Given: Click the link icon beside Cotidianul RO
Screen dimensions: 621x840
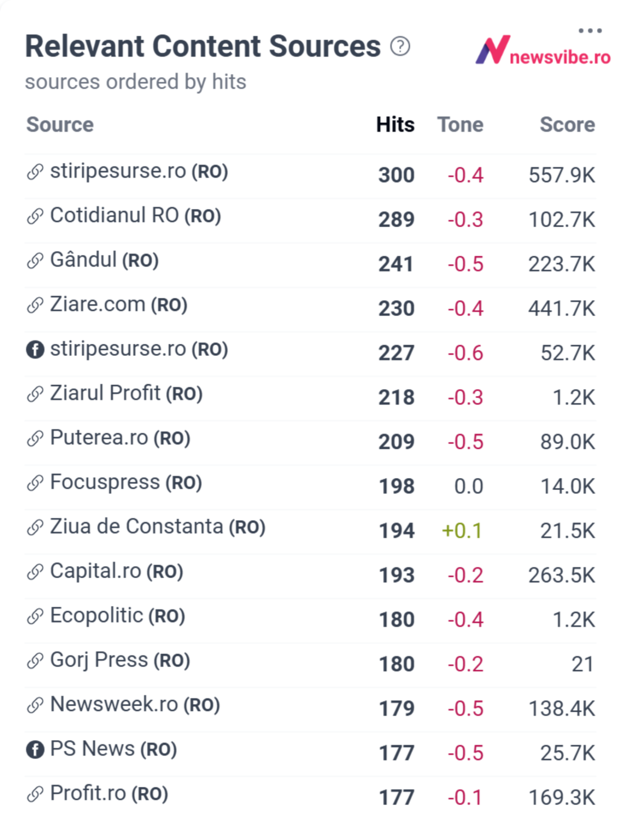Looking at the screenshot, I should click(x=35, y=216).
